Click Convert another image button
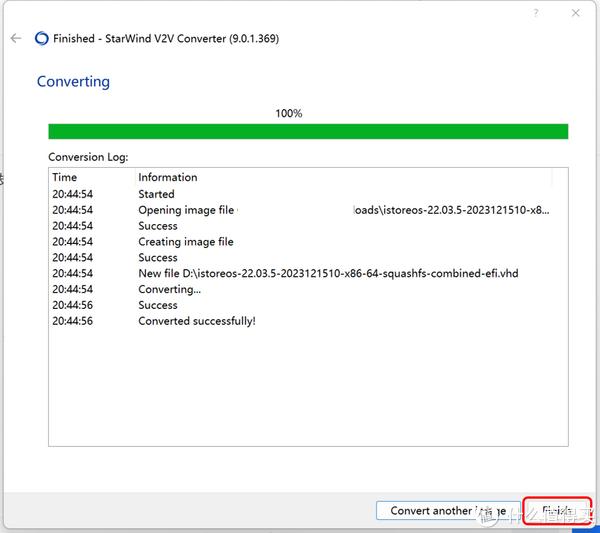 (x=448, y=510)
